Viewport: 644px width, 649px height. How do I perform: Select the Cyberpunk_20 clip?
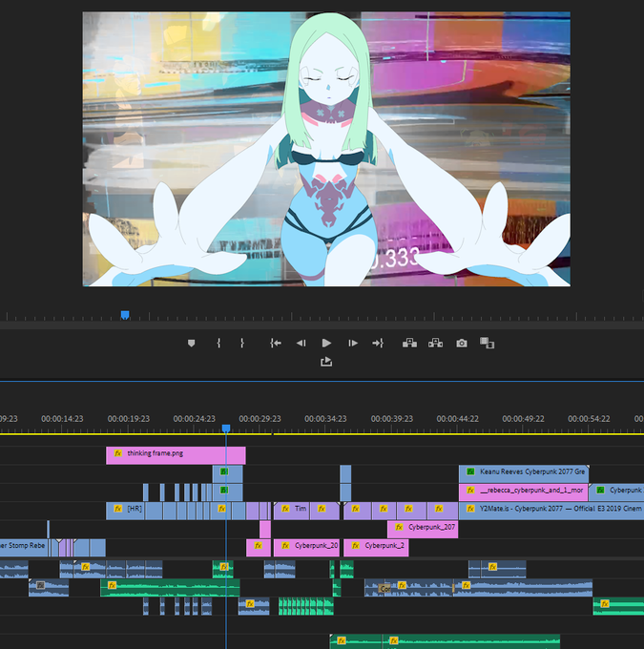[x=306, y=548]
